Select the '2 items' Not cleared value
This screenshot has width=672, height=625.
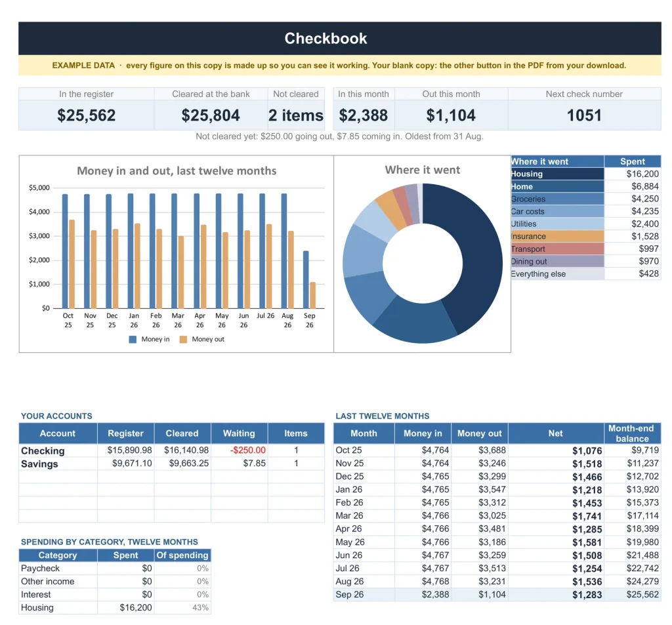(296, 115)
